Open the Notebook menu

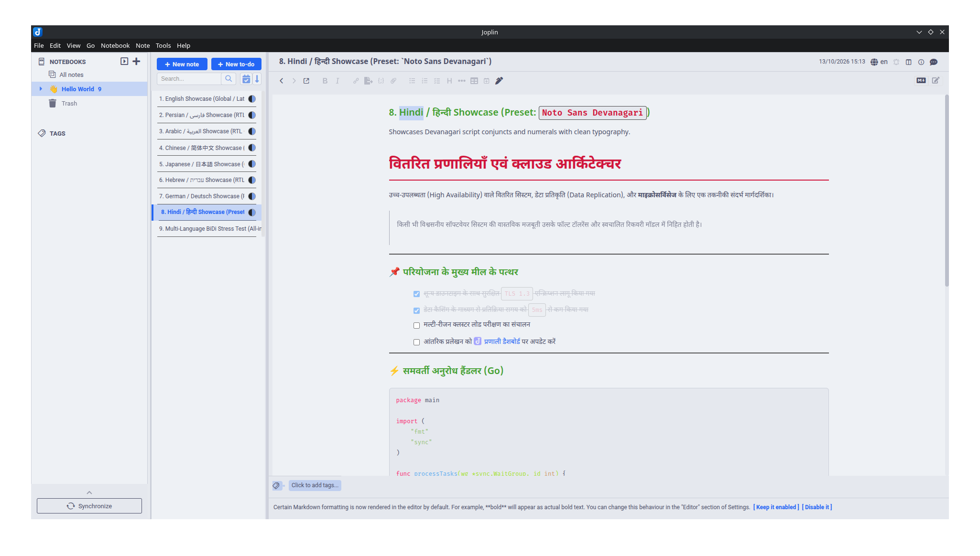click(x=115, y=45)
